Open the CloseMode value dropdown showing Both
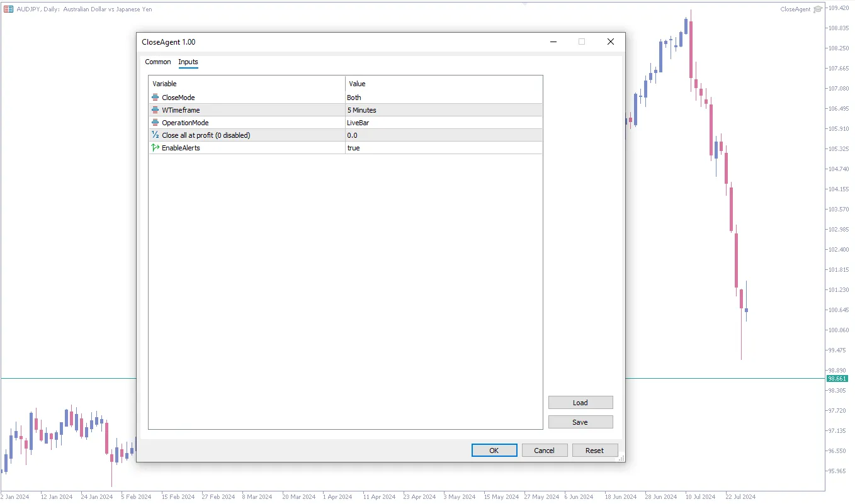Viewport: 855px width, 504px height. 443,98
